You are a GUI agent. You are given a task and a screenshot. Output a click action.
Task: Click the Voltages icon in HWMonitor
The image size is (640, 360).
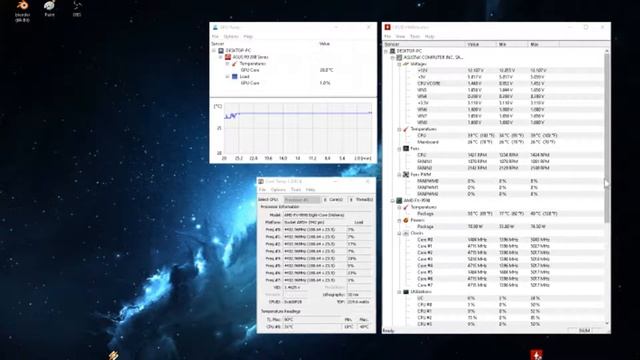[406, 64]
